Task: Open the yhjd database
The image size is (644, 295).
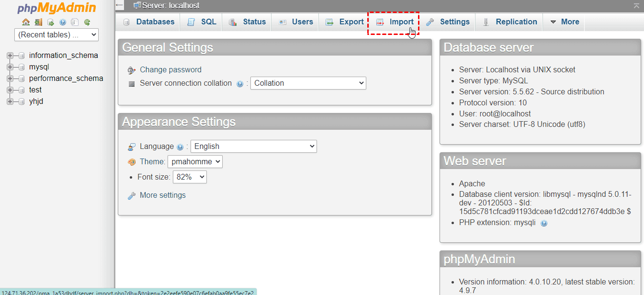Action: pos(36,102)
